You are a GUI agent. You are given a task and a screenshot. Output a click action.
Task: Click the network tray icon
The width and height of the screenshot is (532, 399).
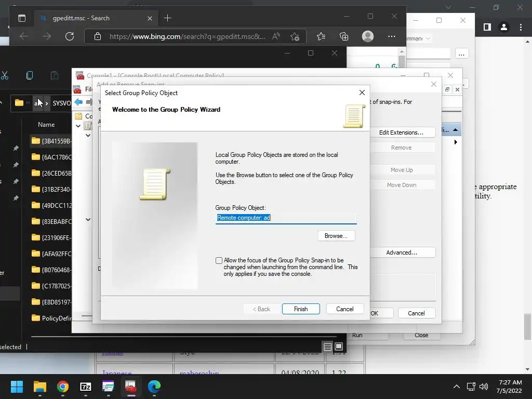(471, 387)
